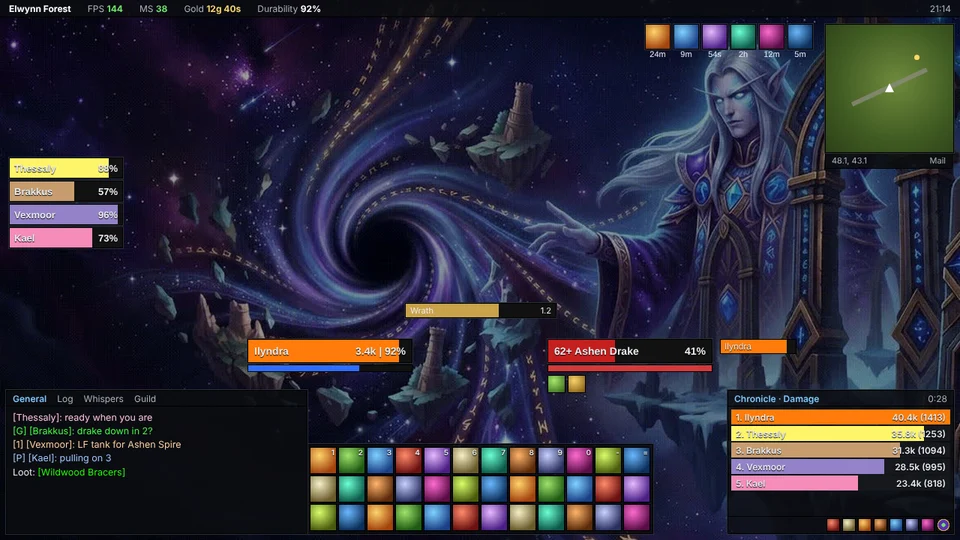Select Kael's party frame at 73%

pyautogui.click(x=66, y=238)
